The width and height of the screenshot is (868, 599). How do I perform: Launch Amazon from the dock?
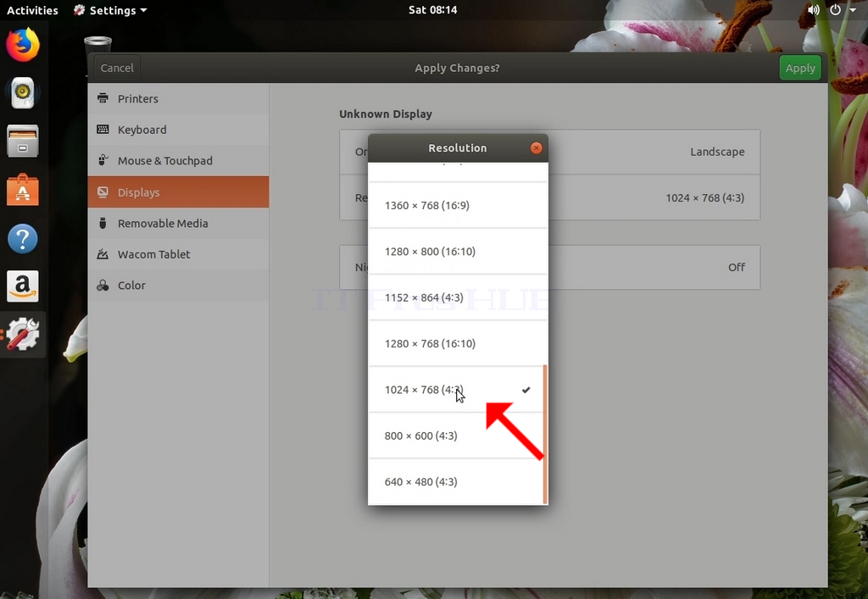coord(23,286)
